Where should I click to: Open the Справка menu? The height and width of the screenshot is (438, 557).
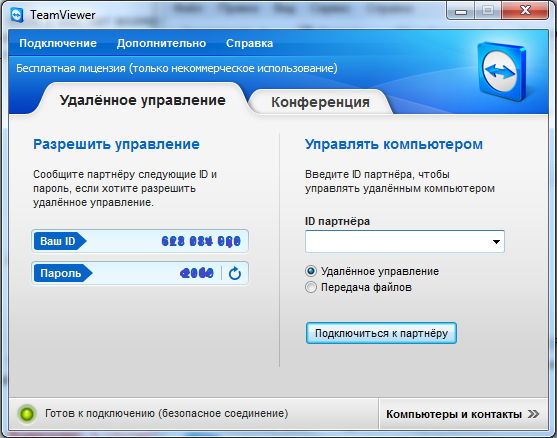click(x=249, y=43)
